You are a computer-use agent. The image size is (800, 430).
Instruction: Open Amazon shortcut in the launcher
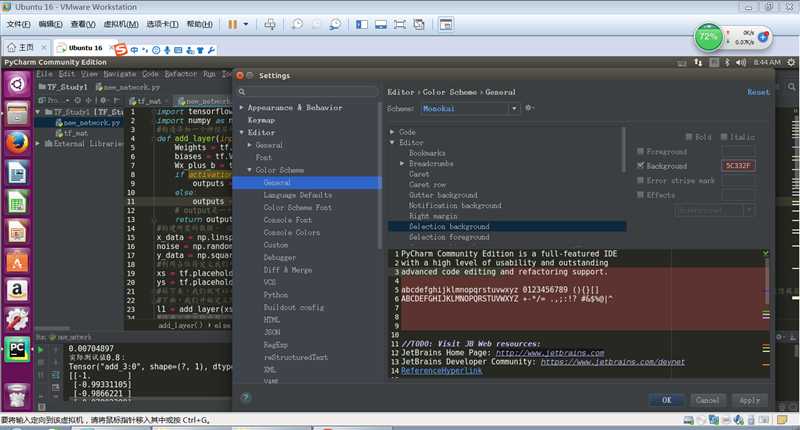(17, 290)
